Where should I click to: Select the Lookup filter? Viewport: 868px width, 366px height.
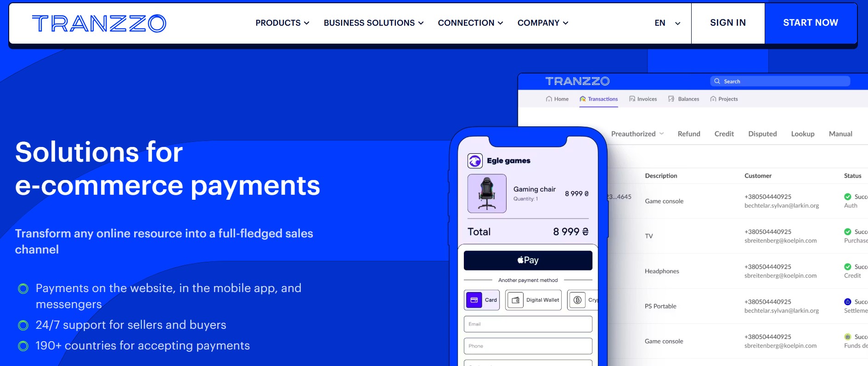click(803, 134)
